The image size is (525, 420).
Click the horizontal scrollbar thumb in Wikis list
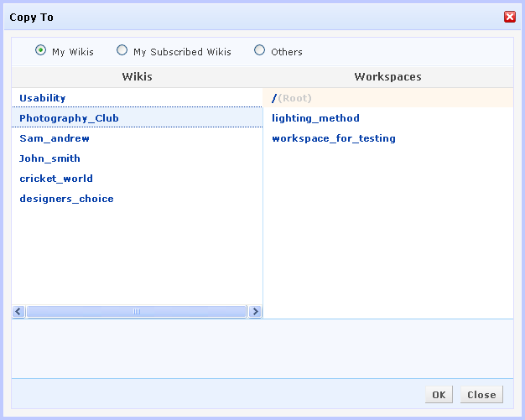136,312
